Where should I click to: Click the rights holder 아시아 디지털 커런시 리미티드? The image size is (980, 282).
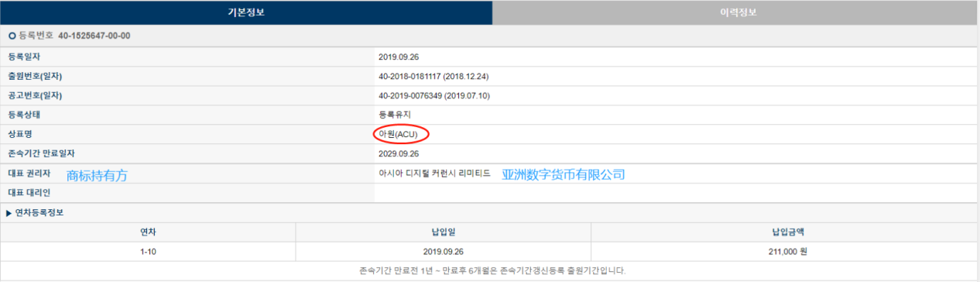(434, 174)
